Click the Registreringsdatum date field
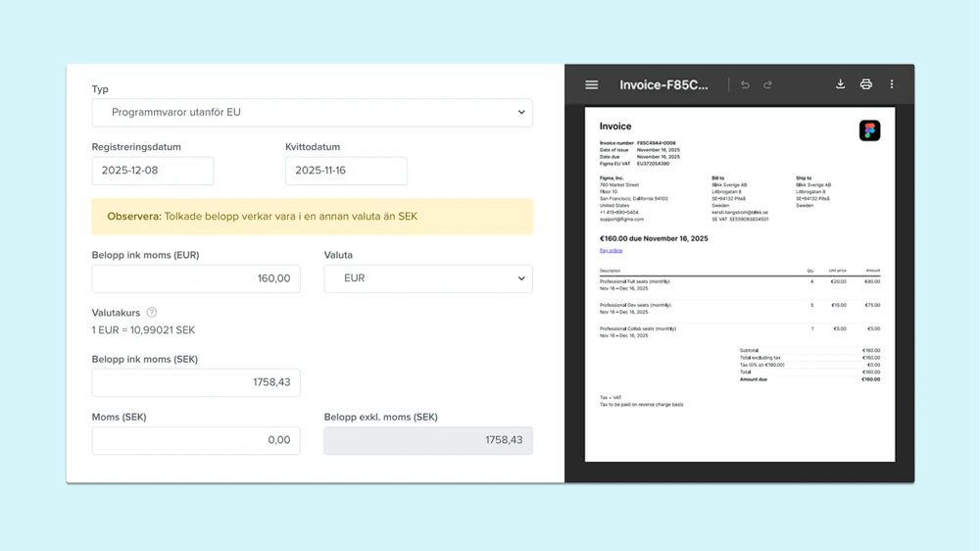Image resolution: width=980 pixels, height=551 pixels. coord(153,171)
